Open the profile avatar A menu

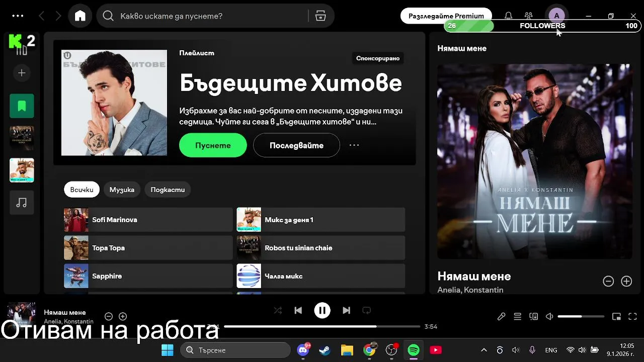coord(556,16)
